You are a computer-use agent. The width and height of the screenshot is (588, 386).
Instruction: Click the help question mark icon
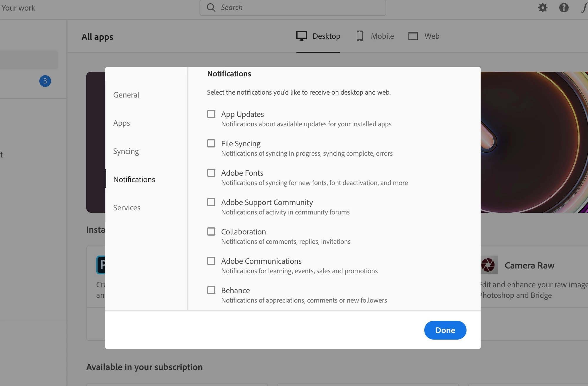(564, 8)
